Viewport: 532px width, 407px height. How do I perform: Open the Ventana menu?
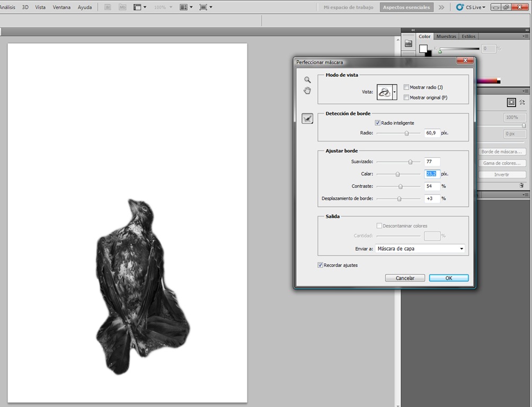pos(61,7)
